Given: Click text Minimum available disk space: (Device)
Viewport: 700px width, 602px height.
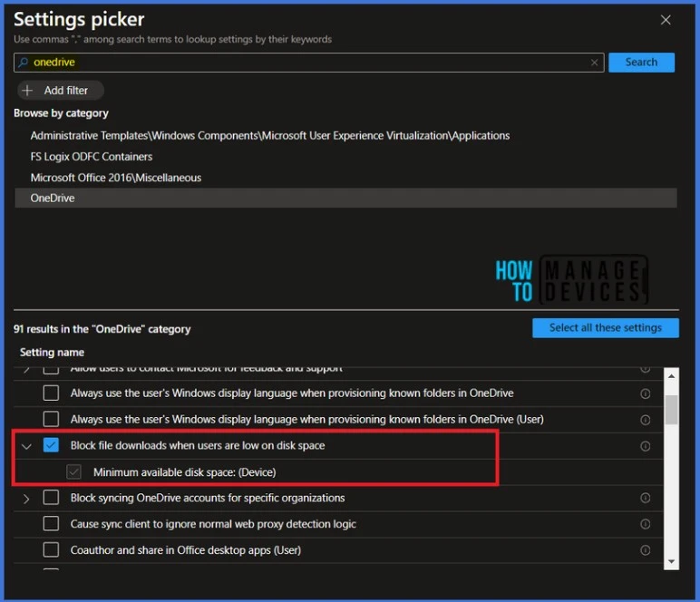Looking at the screenshot, I should (x=184, y=472).
